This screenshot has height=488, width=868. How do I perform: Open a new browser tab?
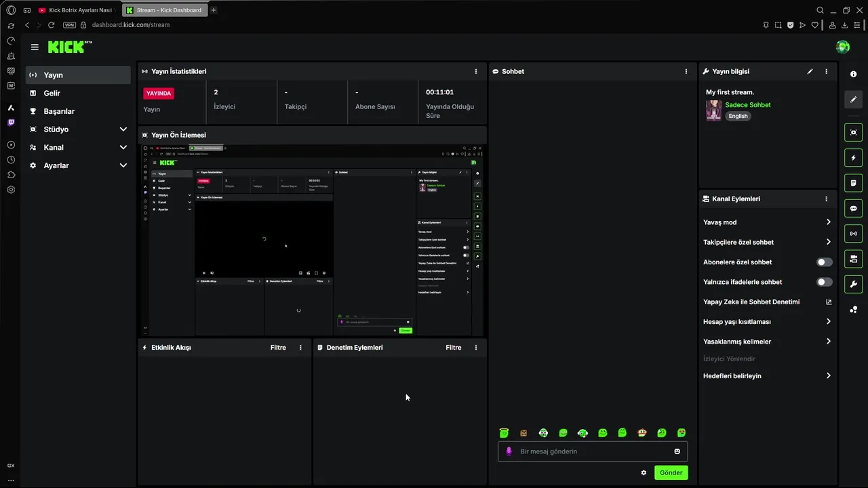pyautogui.click(x=214, y=10)
